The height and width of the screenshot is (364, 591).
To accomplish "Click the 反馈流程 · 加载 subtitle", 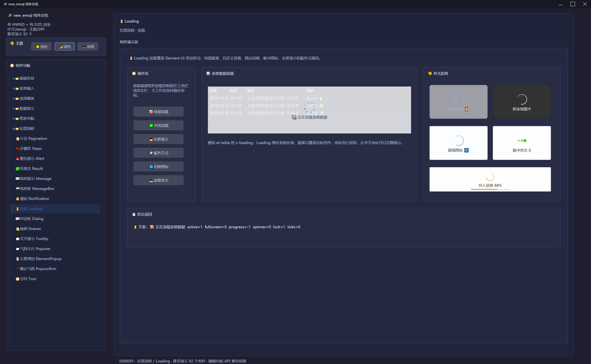I will pos(132,31).
